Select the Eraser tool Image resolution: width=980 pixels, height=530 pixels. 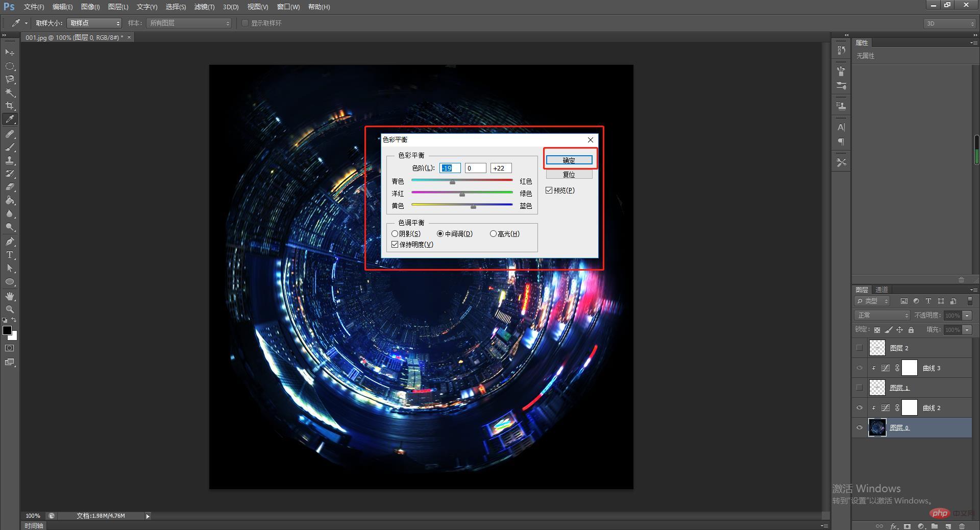[10, 187]
